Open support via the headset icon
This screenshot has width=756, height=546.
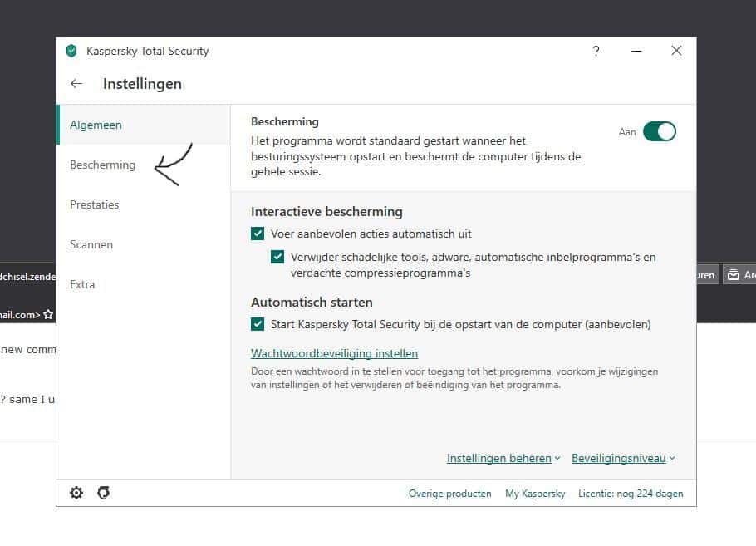click(104, 493)
